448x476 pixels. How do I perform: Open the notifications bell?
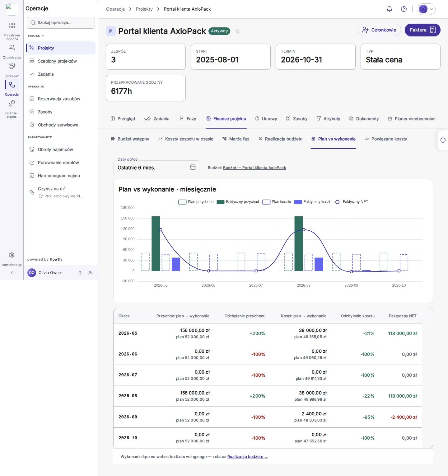click(x=390, y=9)
